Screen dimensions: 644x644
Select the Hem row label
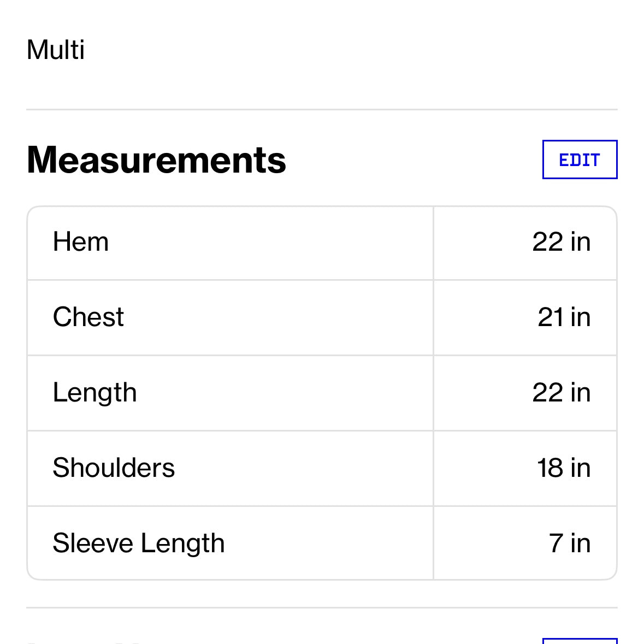[x=81, y=242]
